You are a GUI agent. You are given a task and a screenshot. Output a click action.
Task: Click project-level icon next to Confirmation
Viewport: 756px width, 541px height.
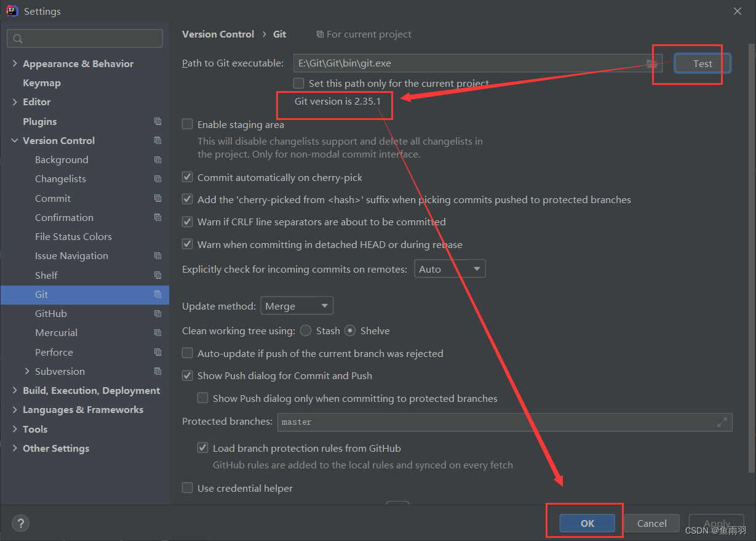[x=158, y=218]
